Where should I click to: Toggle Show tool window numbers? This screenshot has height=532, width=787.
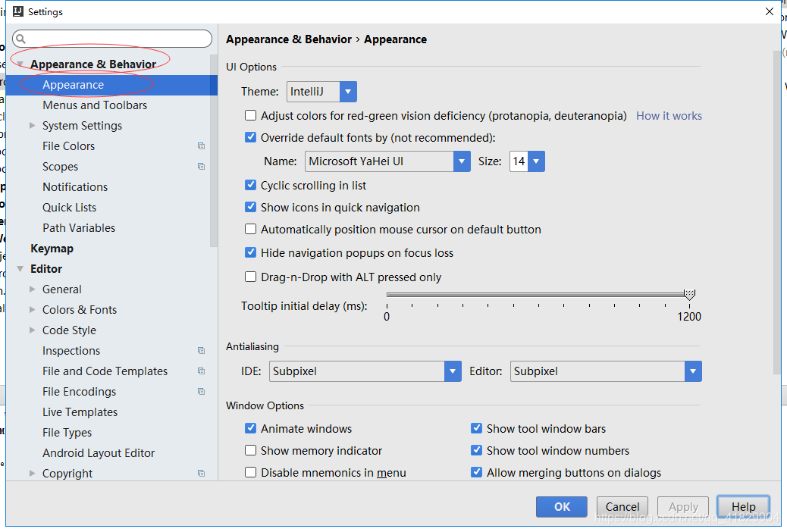(476, 450)
